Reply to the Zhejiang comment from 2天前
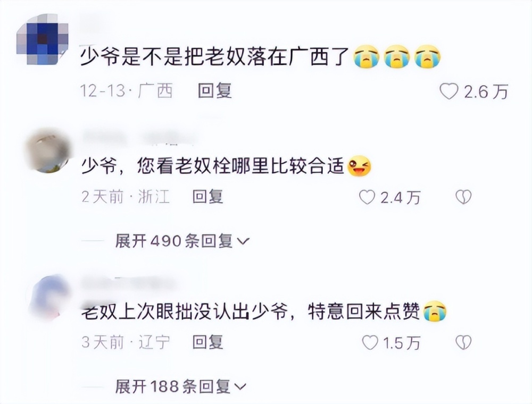Screen dimensions: 532x404 208,197
